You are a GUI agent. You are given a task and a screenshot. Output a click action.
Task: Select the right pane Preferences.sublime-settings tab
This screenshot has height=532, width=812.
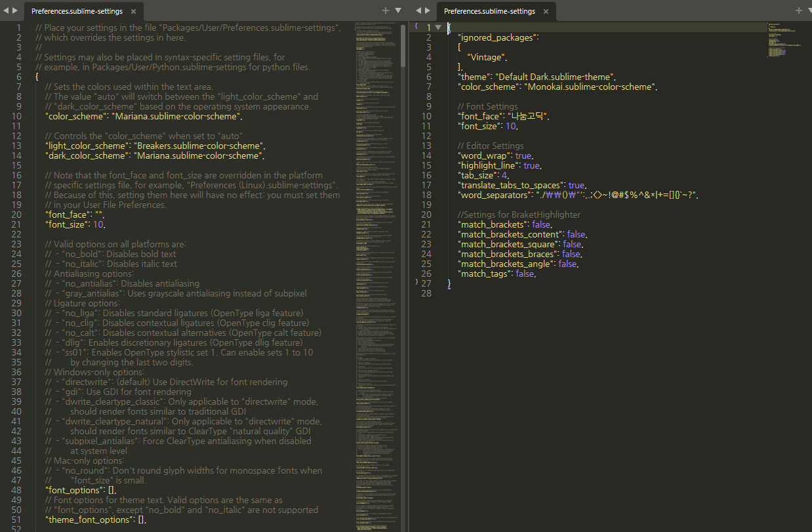coord(495,11)
